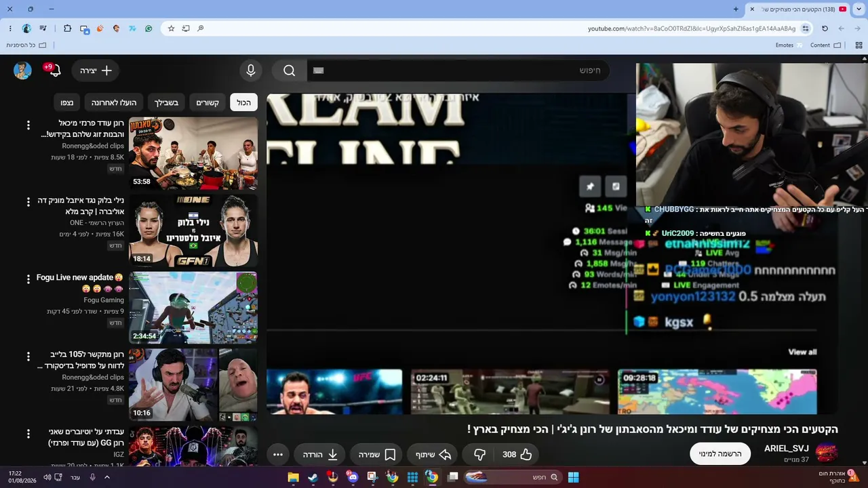Open the taskbar volume control
The image size is (868, 488).
[x=47, y=477]
